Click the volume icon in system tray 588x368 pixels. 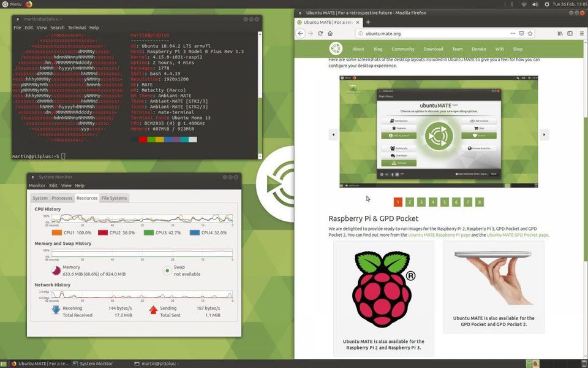[535, 4]
